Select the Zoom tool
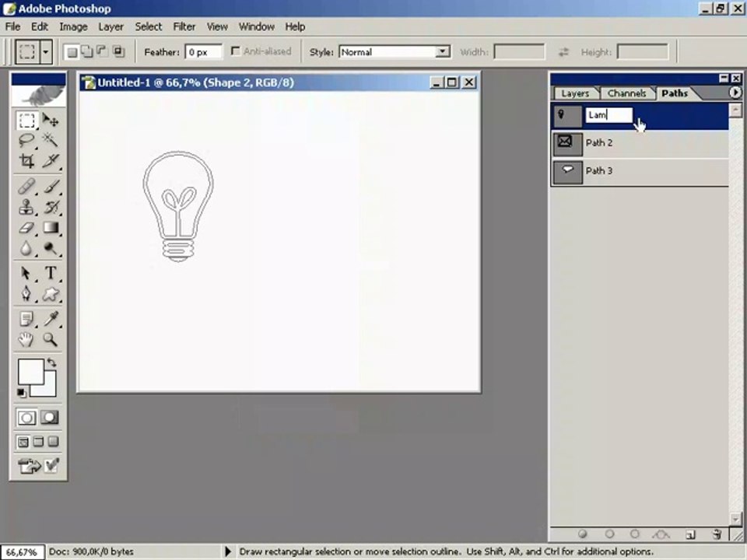Screen dimensions: 747x560 point(51,339)
